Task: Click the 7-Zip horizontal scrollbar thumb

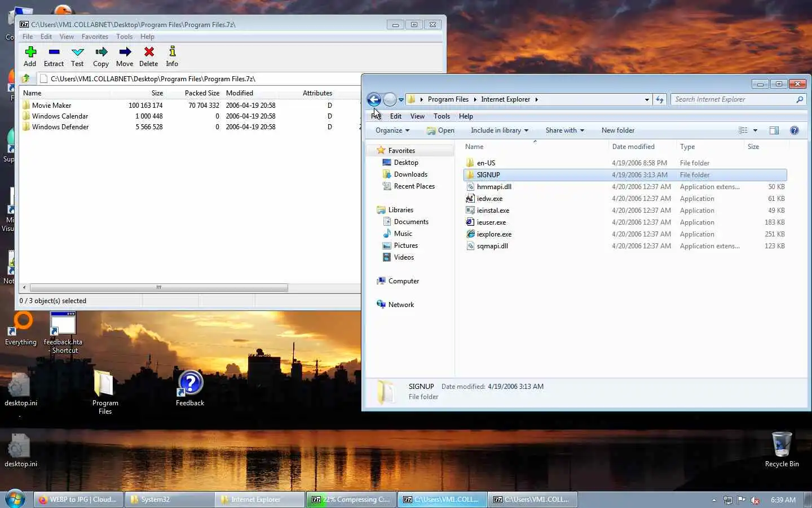Action: (x=159, y=287)
